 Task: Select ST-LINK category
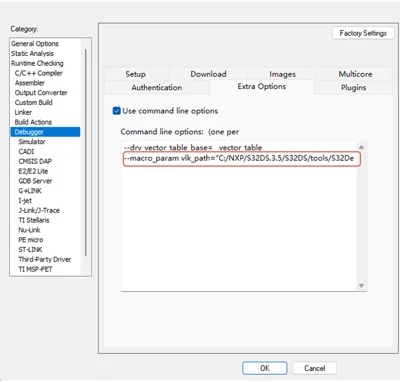click(x=30, y=250)
